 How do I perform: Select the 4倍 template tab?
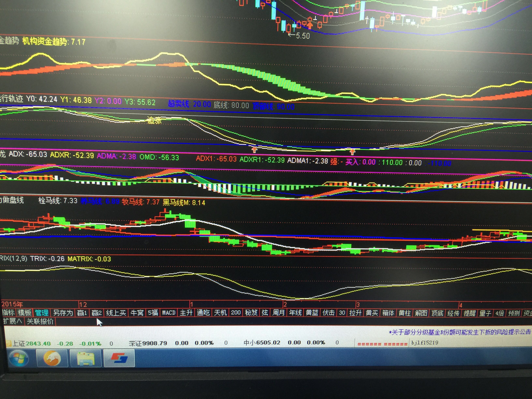pos(500,313)
